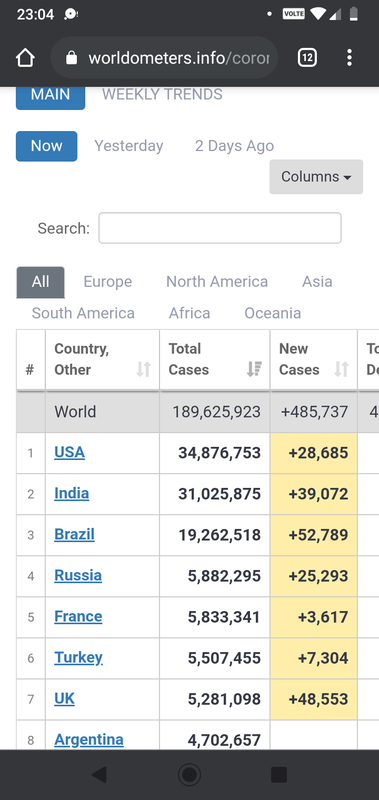This screenshot has height=800, width=379.
Task: Tap the lock icon in address bar
Action: [72, 58]
